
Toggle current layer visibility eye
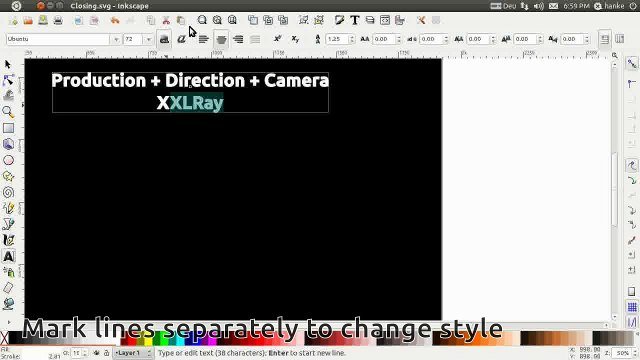pyautogui.click(x=96, y=353)
